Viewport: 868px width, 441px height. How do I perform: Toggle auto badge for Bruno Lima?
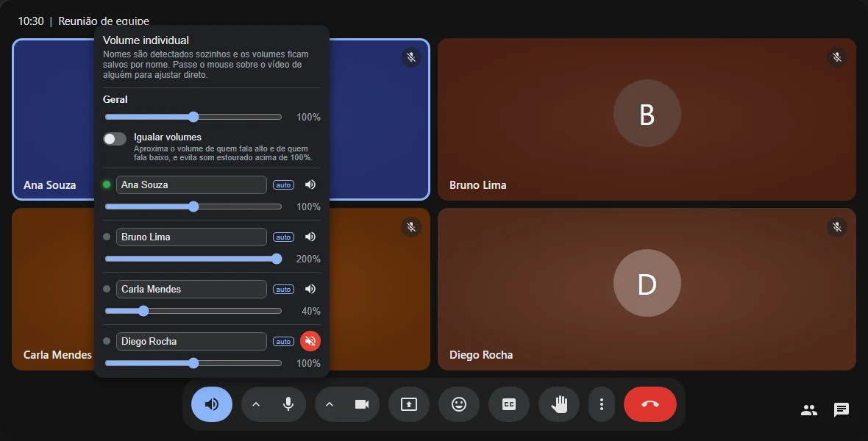[283, 237]
